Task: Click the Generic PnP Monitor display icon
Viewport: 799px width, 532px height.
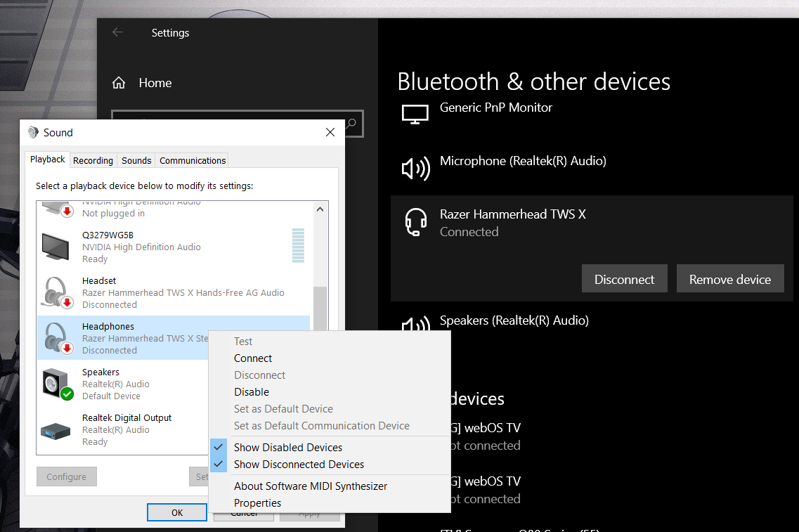Action: pos(415,114)
